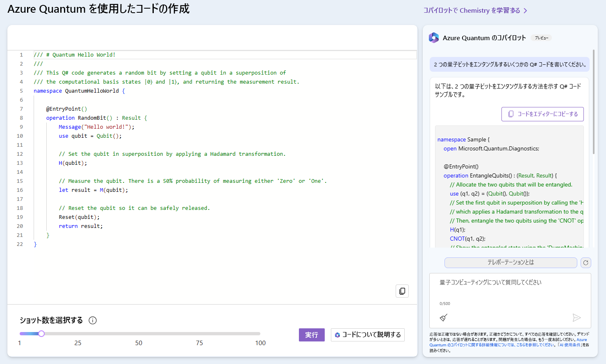Viewport: 606px width, 364px height.
Task: Click 'return result;' code line
Action: click(x=80, y=226)
